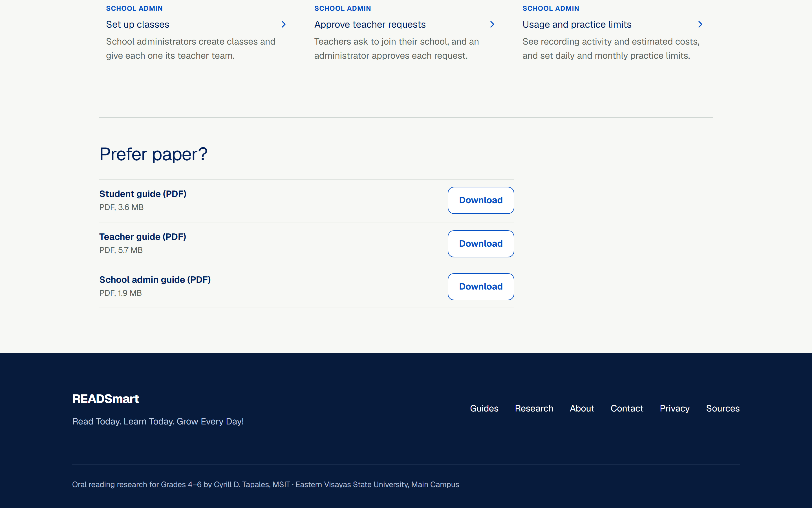Click the READSmart footer logo

tap(106, 399)
